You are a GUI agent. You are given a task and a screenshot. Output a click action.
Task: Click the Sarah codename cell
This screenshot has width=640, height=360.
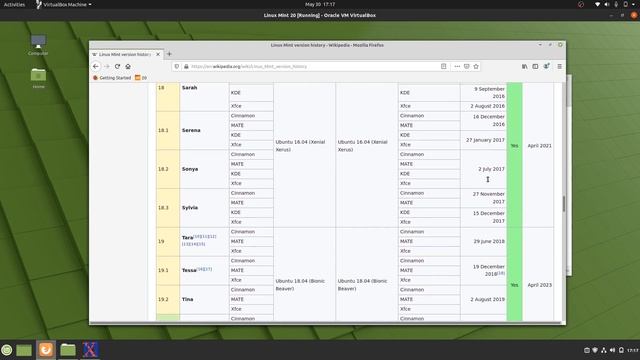[x=204, y=97]
